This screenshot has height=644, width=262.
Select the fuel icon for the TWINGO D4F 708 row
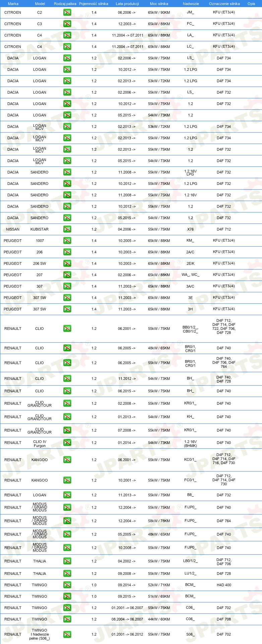pyautogui.click(x=67, y=619)
